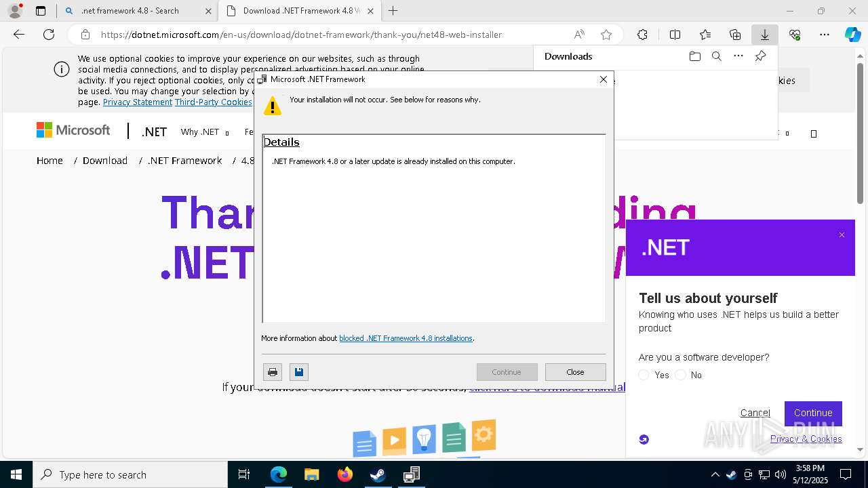
Task: Open browser profile avatar
Action: pos(14,11)
